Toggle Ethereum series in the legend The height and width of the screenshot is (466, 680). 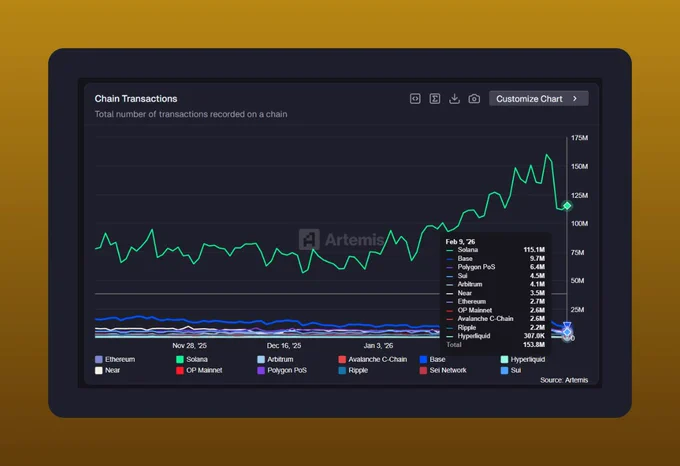[115, 359]
